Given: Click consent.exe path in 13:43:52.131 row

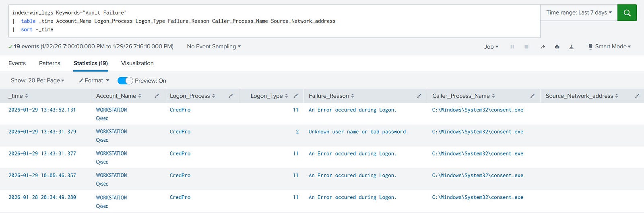Looking at the screenshot, I should (x=478, y=110).
